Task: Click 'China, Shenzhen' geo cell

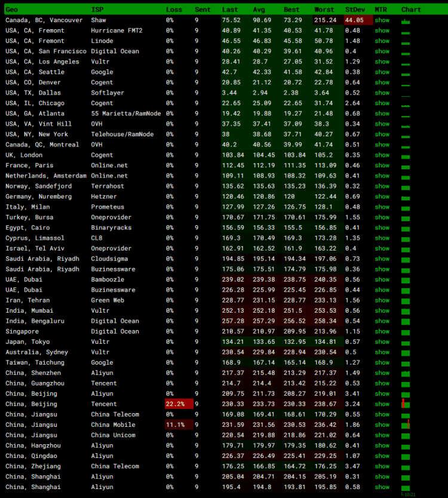Action: click(33, 373)
